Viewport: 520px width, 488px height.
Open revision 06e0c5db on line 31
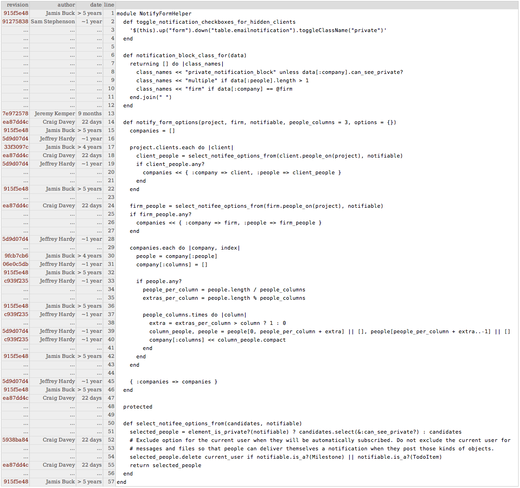pos(16,264)
